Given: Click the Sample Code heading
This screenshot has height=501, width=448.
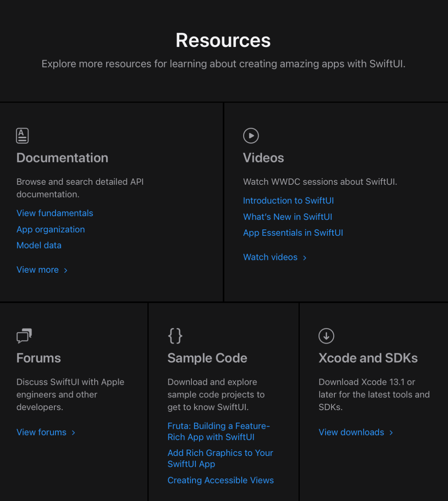Looking at the screenshot, I should (207, 358).
